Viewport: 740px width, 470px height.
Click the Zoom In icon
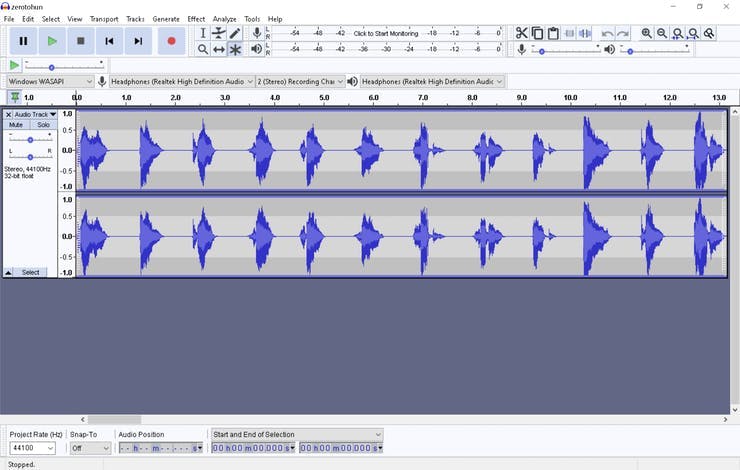(646, 33)
